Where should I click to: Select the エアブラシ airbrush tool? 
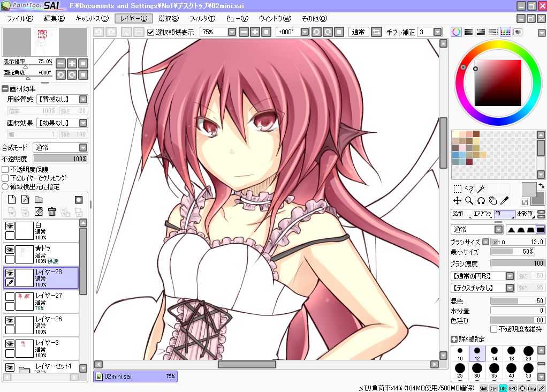[483, 214]
